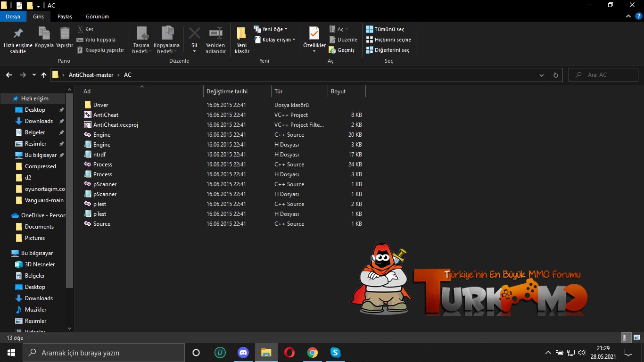644x362 pixels.
Task: Go forward with the right arrow
Action: (x=23, y=75)
